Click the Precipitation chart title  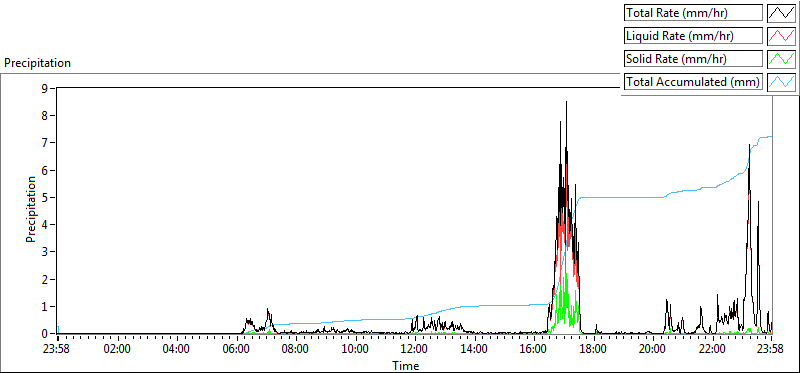click(x=37, y=63)
